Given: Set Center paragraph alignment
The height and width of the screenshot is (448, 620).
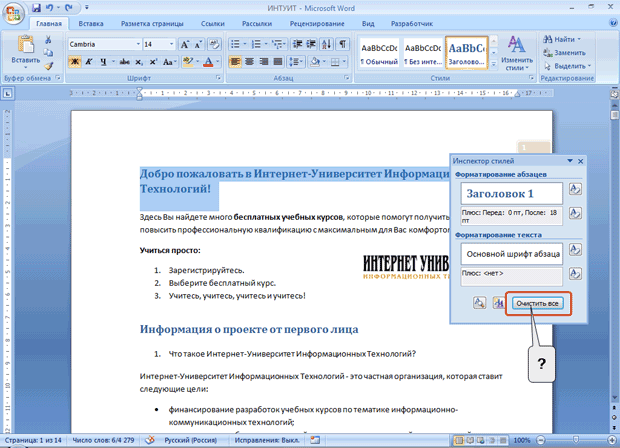Looking at the screenshot, I should (x=250, y=62).
